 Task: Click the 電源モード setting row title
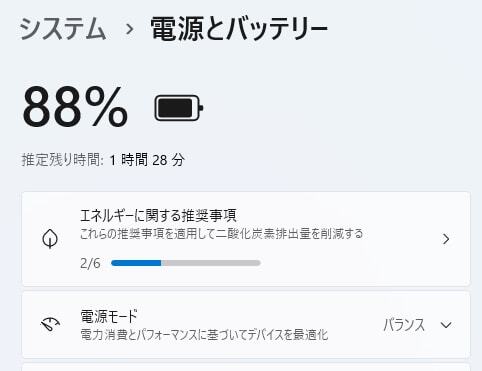click(x=109, y=316)
